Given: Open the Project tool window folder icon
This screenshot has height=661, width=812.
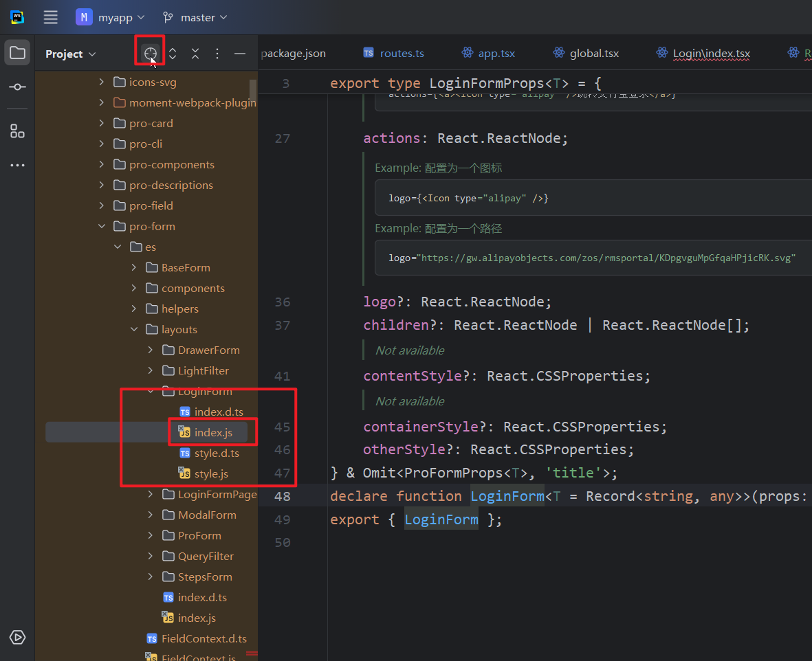Looking at the screenshot, I should 17,53.
